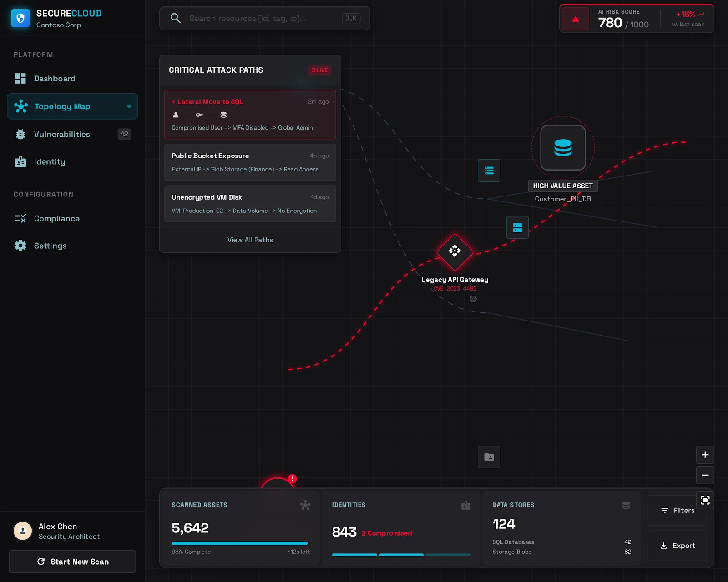728x582 pixels.
Task: Select the shared folder node on map
Action: point(489,457)
